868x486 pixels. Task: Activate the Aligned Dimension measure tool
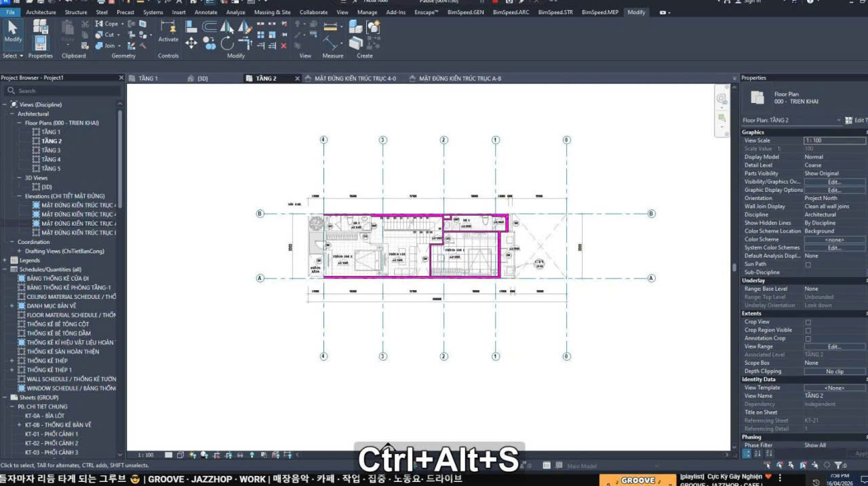coord(330,28)
